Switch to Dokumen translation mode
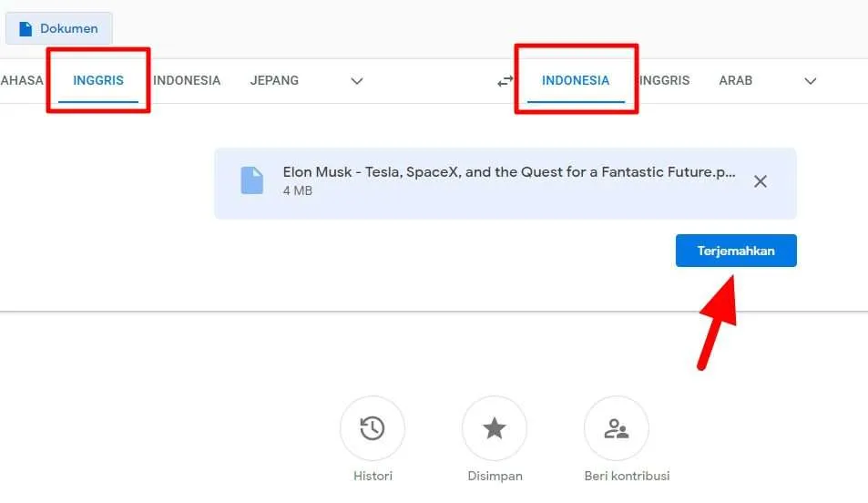The width and height of the screenshot is (868, 503). coord(58,28)
